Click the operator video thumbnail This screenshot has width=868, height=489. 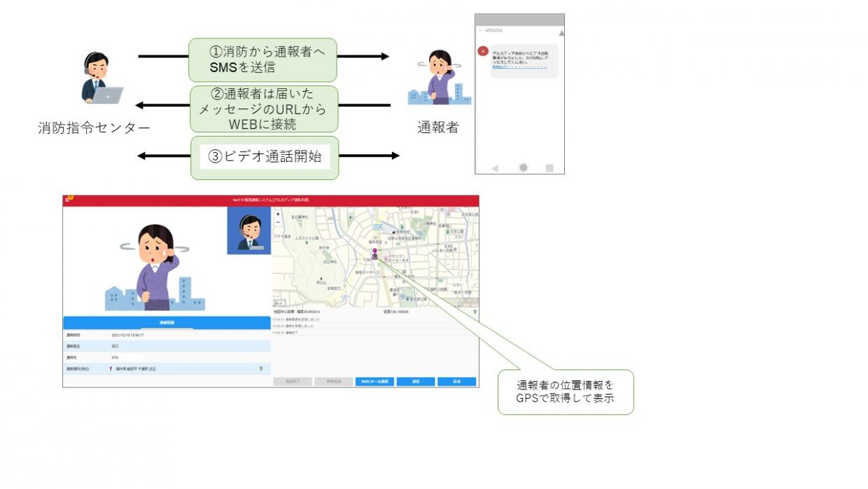click(249, 230)
